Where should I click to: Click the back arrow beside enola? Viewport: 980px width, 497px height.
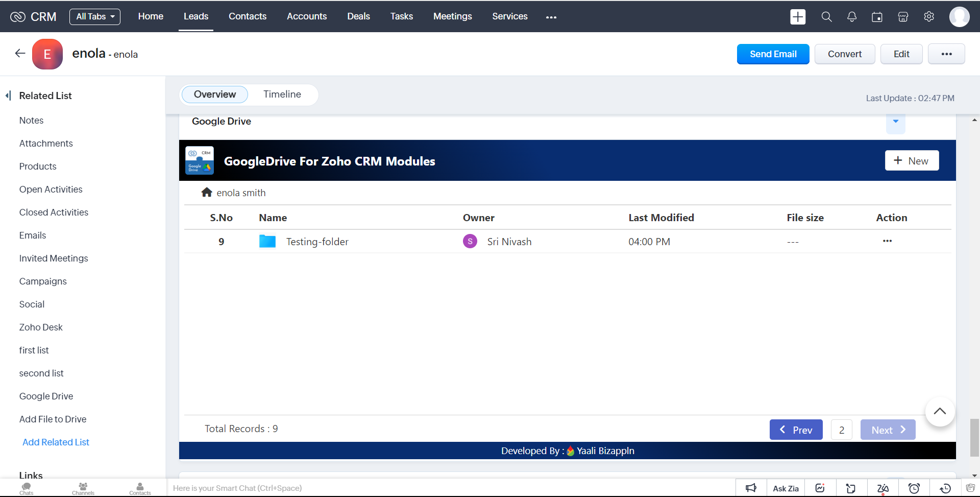[x=20, y=54]
